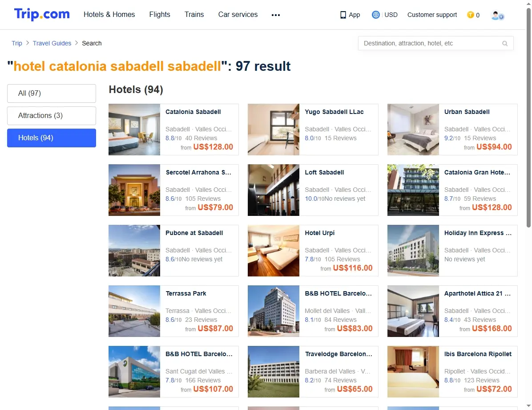Click the US$65.00 price
Viewport: 532px width, 410px height.
(x=355, y=389)
